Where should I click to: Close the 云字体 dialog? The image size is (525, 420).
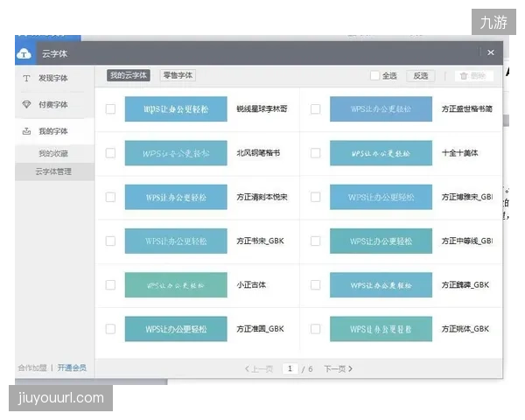(491, 52)
